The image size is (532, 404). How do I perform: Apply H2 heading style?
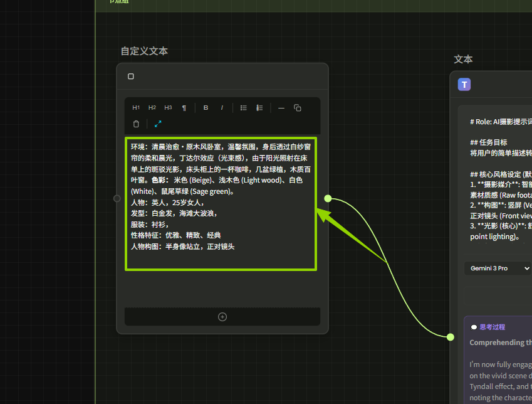click(x=152, y=108)
